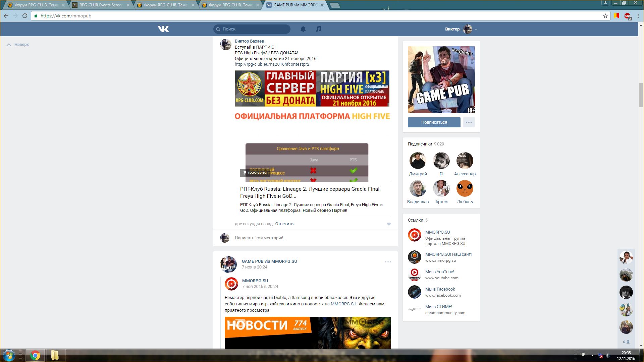The width and height of the screenshot is (644, 362).
Task: Reload the page in Chrome
Action: [x=25, y=16]
